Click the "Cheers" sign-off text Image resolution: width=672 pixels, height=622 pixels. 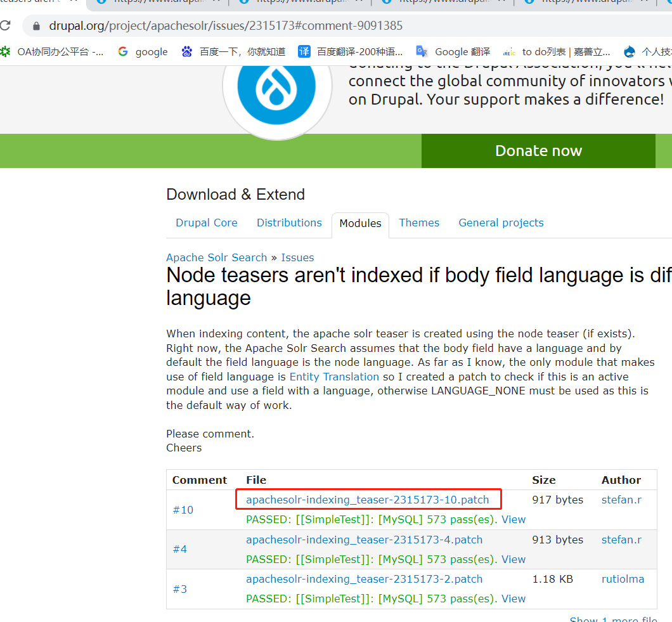[x=184, y=448]
